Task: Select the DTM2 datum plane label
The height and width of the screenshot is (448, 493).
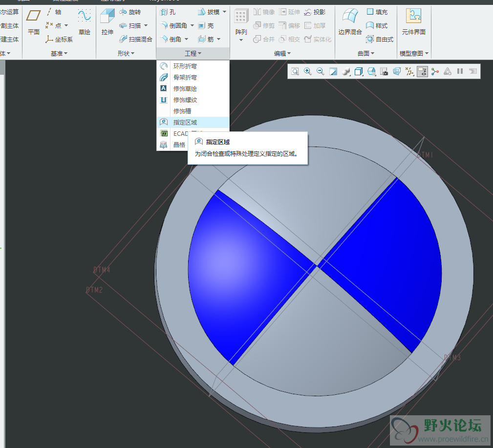Action: 94,290
